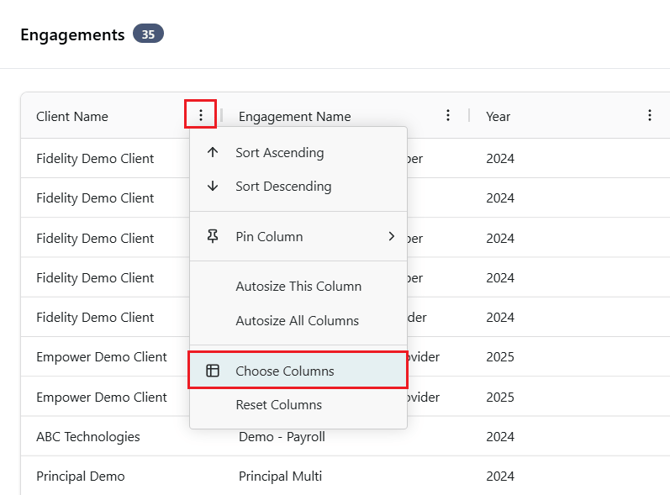Click the Client Name column header
Screen dimensions: 670x495
pos(72,116)
